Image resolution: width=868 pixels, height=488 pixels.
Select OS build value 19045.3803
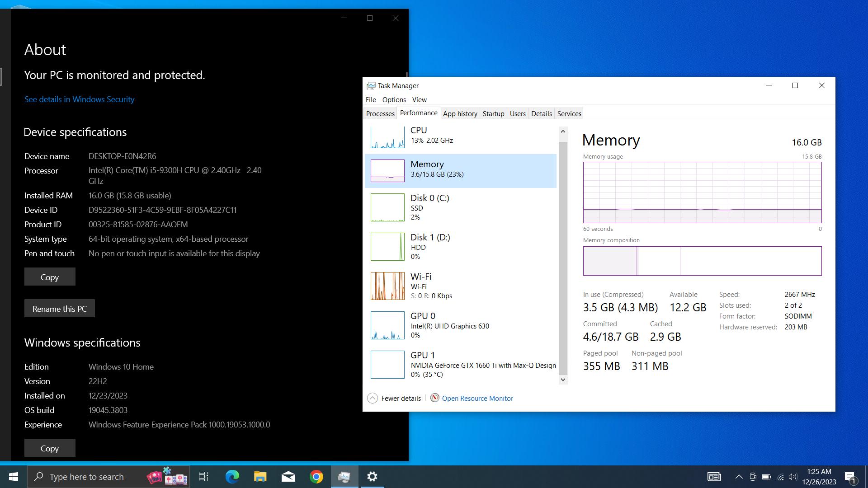108,410
